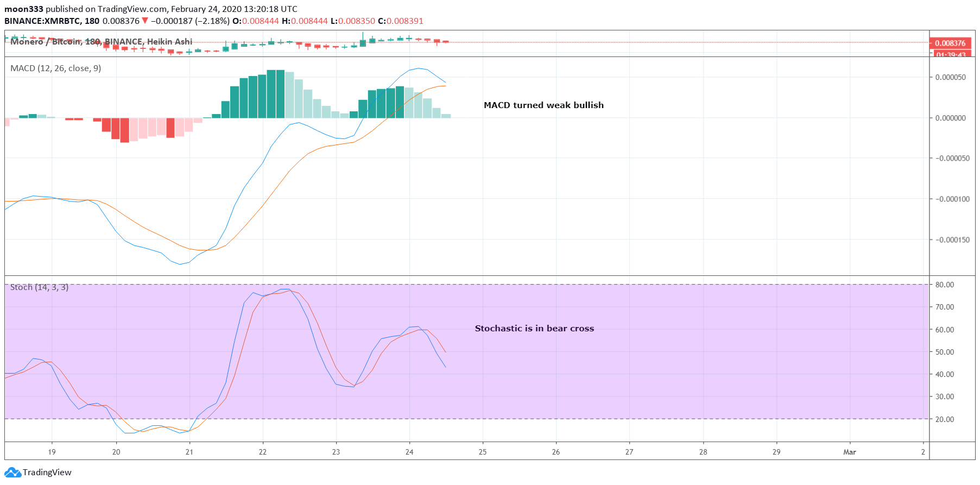The image size is (980, 485).
Task: Click date 22 on the time axis
Action: point(263,452)
